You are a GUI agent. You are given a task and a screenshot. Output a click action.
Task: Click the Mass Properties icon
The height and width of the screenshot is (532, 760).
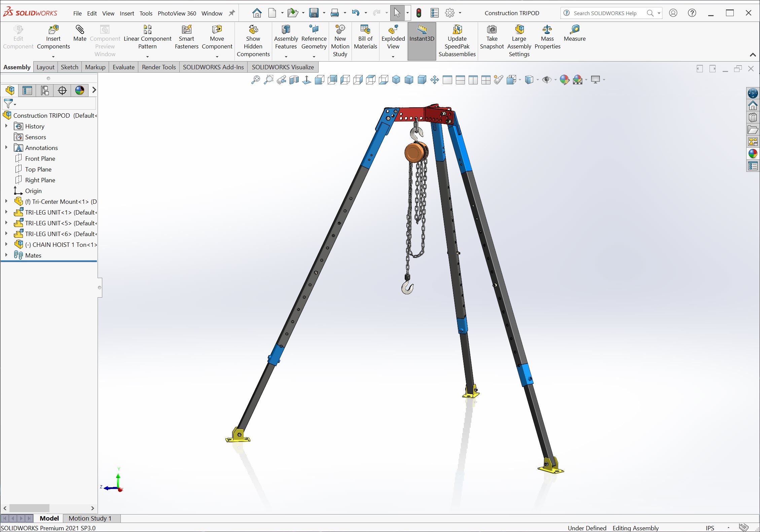click(x=547, y=30)
